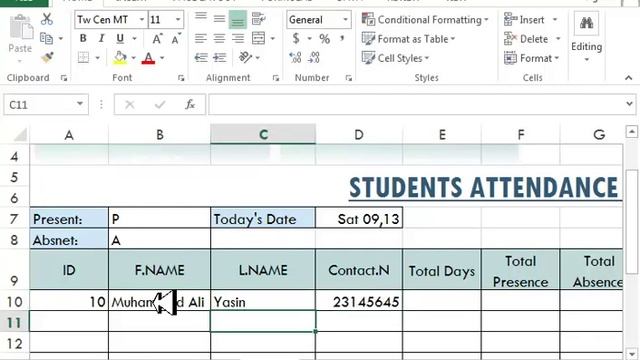Toggle Bold formatting

(x=83, y=38)
